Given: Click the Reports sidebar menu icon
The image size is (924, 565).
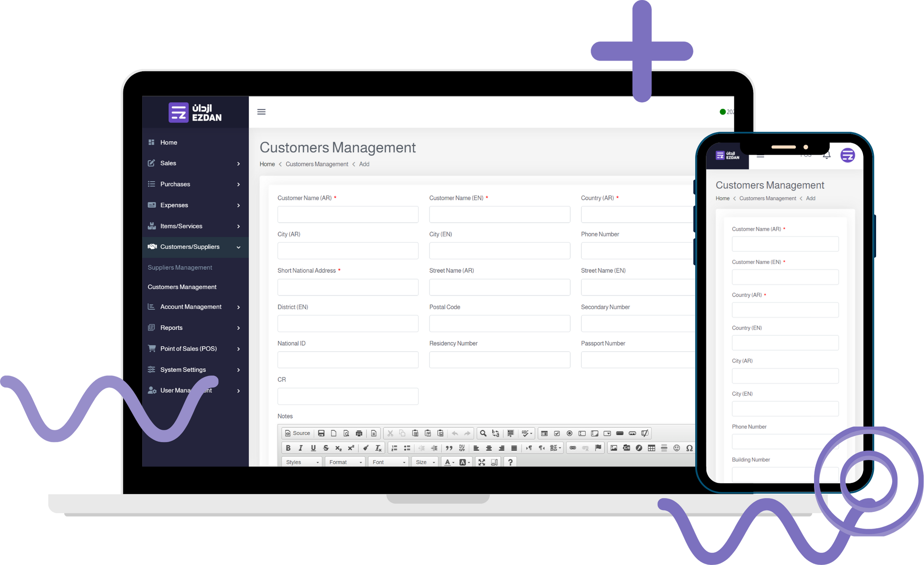Looking at the screenshot, I should (152, 327).
